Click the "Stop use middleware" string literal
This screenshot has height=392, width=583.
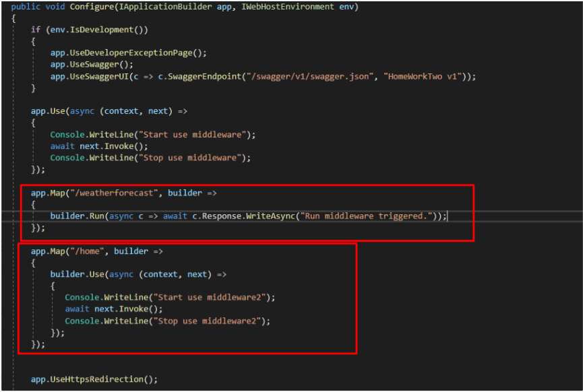pos(189,158)
